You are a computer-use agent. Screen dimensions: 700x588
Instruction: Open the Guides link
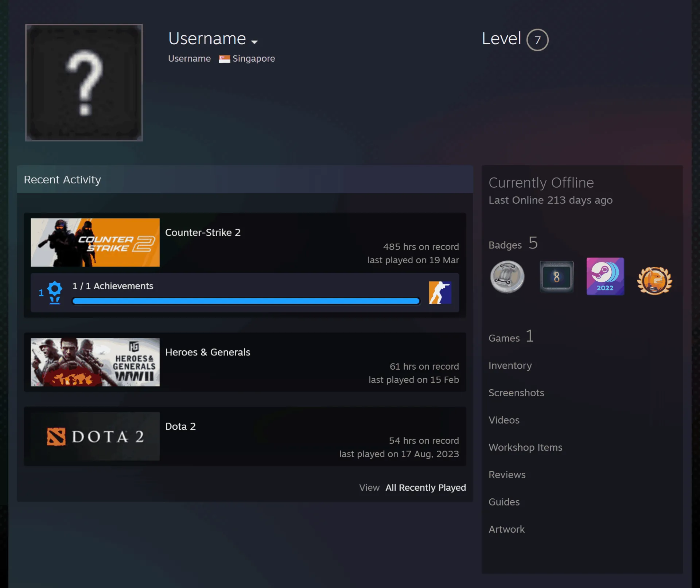[x=504, y=502]
